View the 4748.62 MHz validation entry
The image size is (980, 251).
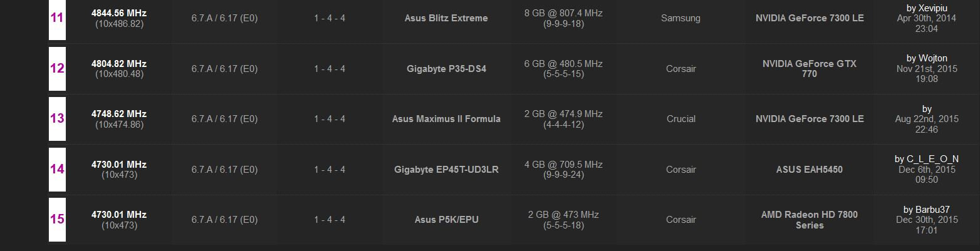119,114
